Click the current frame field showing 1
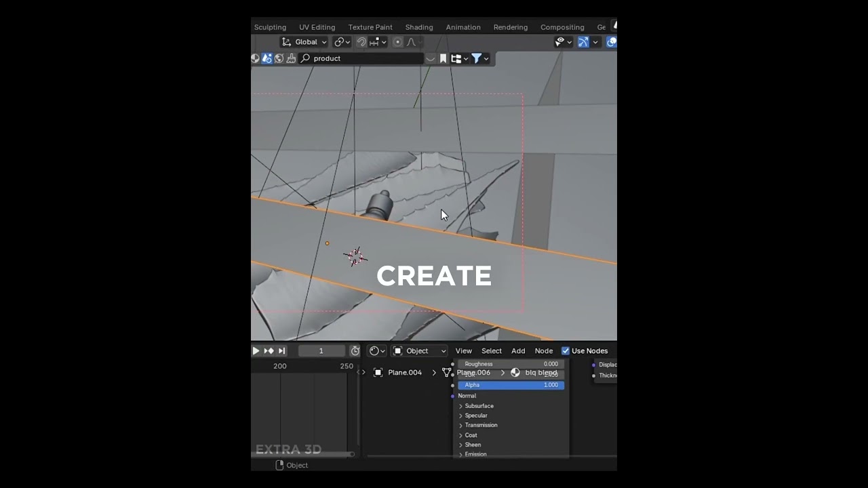Screen dimensions: 868x488 pyautogui.click(x=321, y=350)
